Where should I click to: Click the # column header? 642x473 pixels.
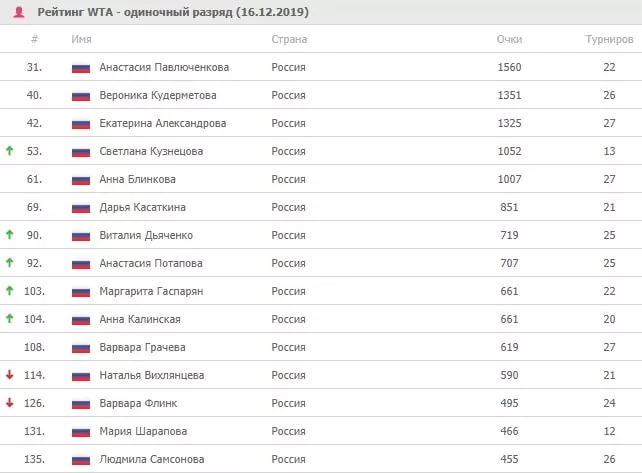pyautogui.click(x=34, y=39)
